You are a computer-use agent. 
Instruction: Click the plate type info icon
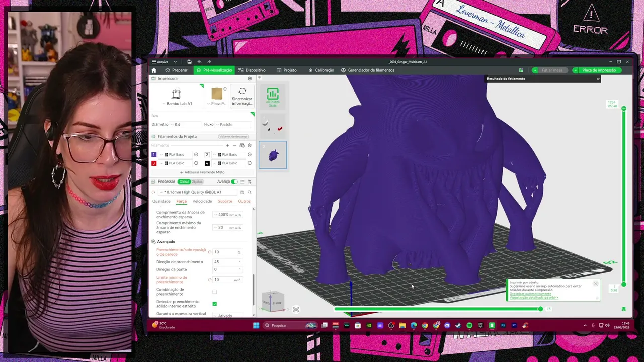(225, 89)
